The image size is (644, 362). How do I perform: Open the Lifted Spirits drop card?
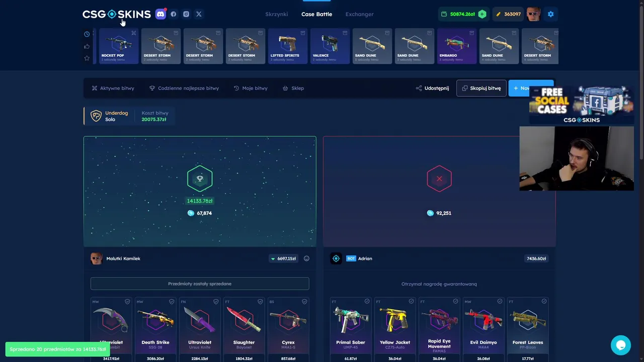pos(288,46)
